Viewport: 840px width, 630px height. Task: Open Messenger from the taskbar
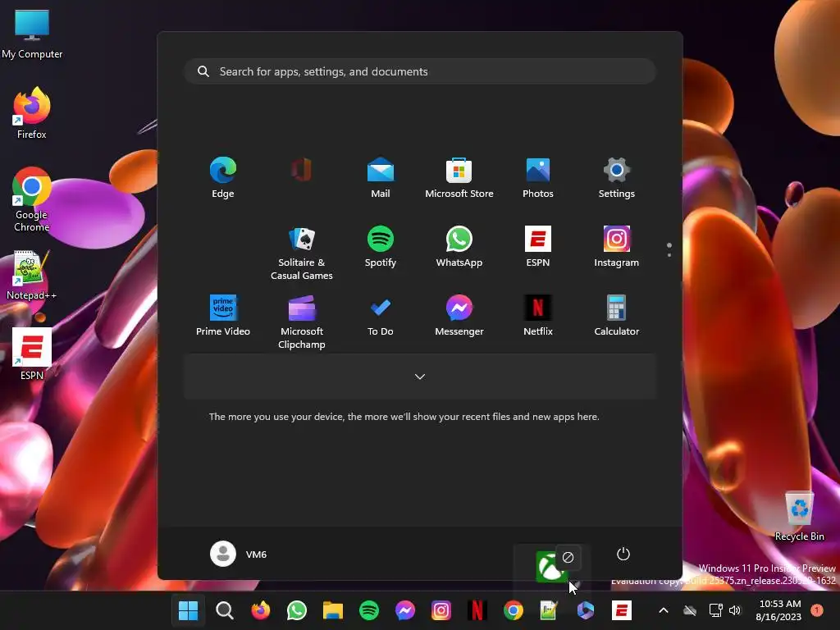click(x=405, y=610)
